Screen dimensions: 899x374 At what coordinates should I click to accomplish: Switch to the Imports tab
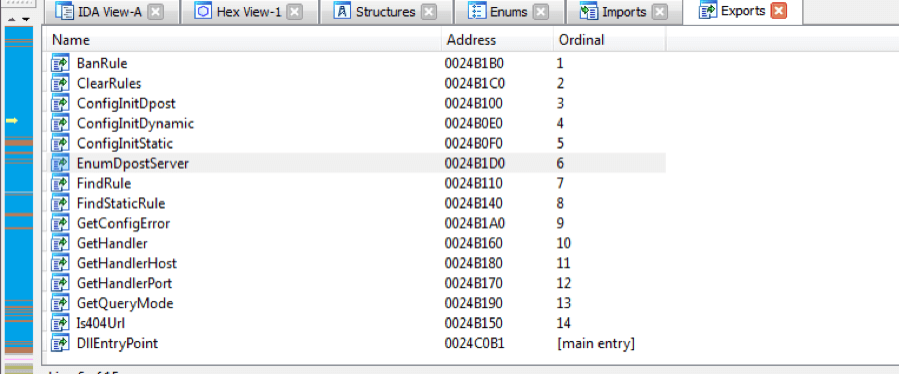pos(624,11)
